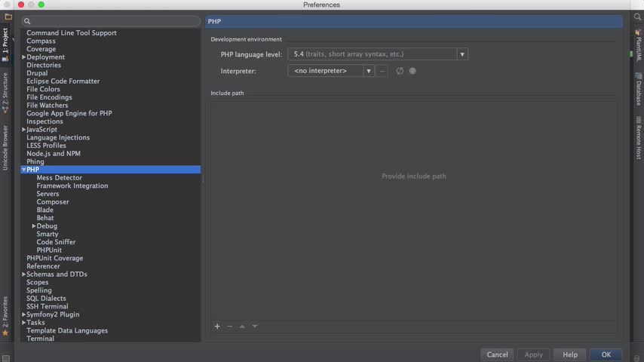644x362 pixels.
Task: Select the LESS Profiles item
Action: click(46, 146)
